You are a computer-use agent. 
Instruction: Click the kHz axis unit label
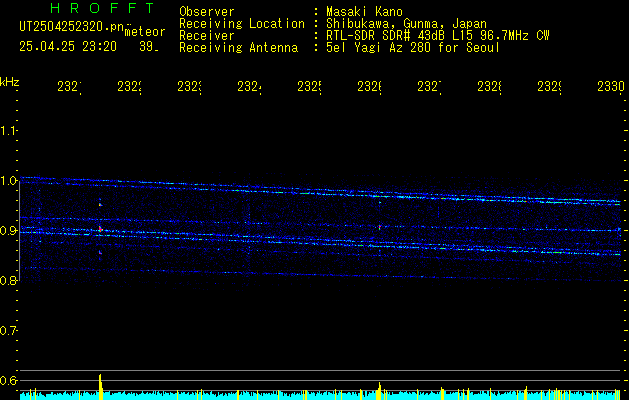point(10,82)
